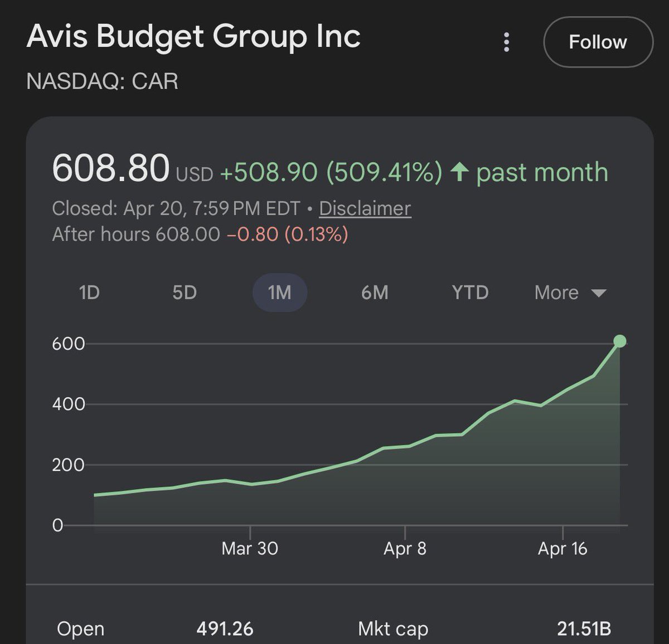The height and width of the screenshot is (644, 669).
Task: Click the Avis Budget Group Inc title
Action: tap(194, 37)
